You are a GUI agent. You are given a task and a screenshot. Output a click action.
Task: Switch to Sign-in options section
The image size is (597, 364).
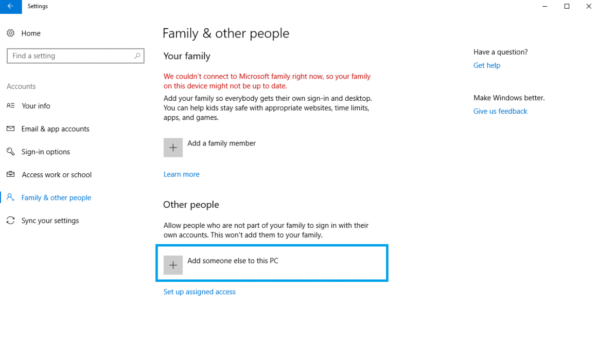[46, 152]
